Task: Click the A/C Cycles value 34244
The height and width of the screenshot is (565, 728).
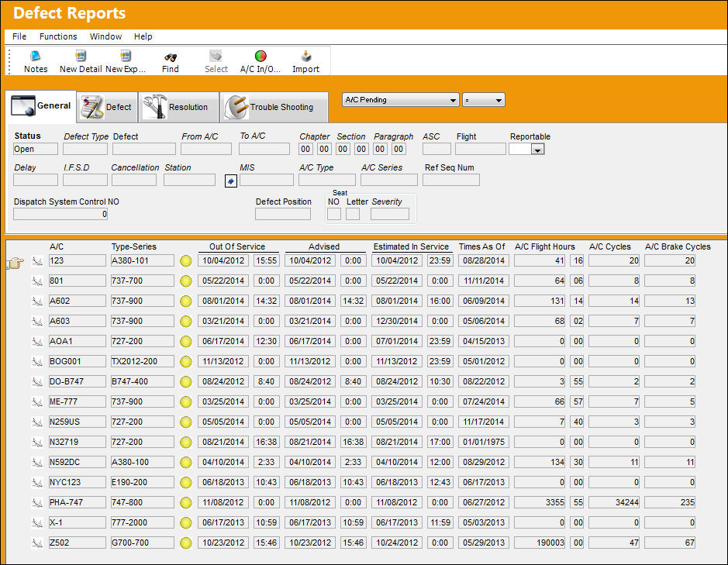Action: click(x=614, y=502)
